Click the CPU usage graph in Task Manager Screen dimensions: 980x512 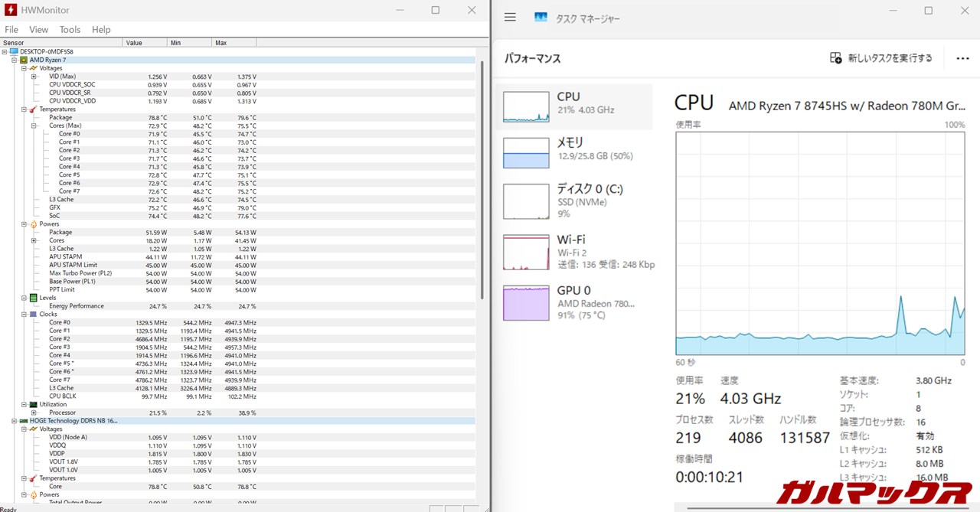pyautogui.click(x=820, y=243)
